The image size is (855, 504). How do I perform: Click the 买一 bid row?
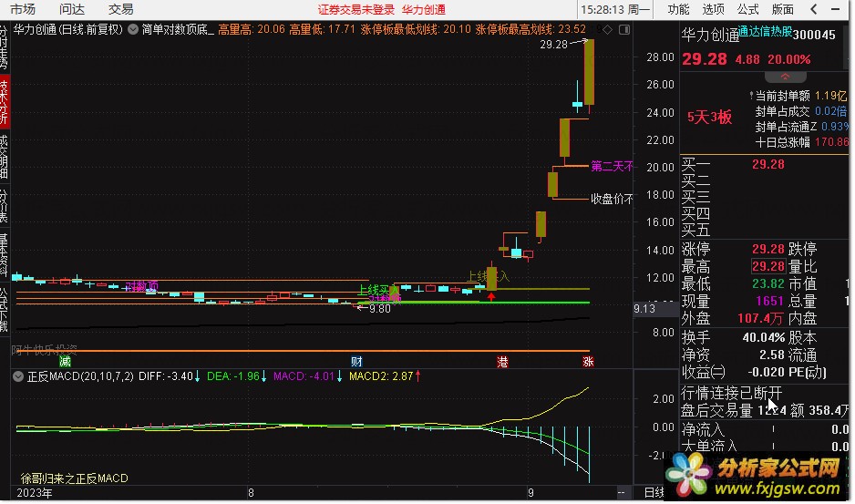click(x=763, y=164)
